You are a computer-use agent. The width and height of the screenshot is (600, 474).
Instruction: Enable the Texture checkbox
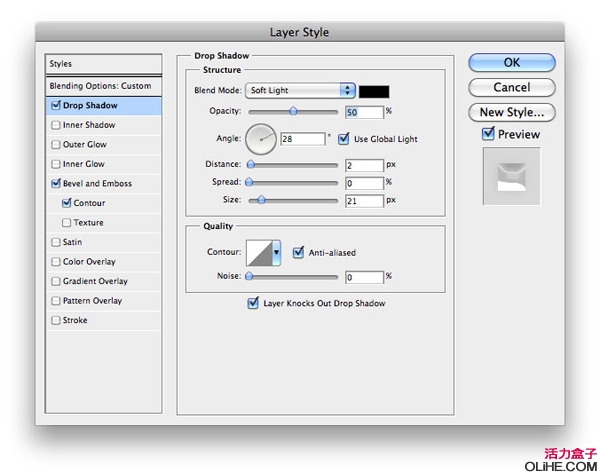(x=67, y=223)
